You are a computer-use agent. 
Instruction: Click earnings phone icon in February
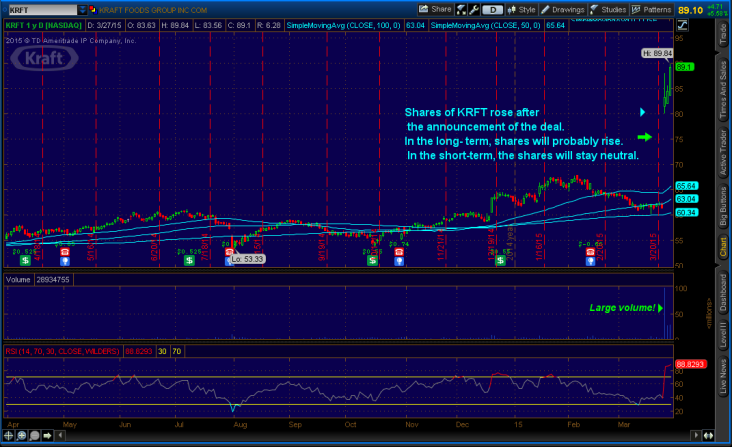591,252
